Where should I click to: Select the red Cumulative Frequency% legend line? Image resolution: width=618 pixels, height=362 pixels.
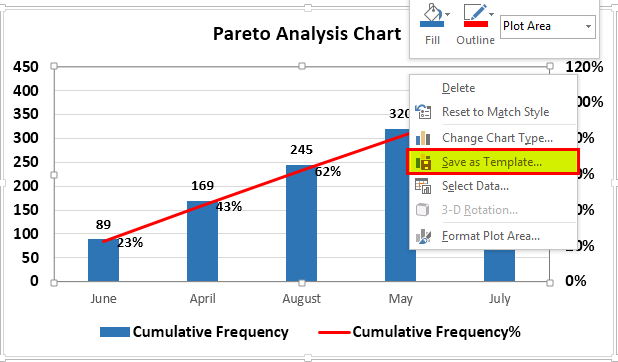334,332
